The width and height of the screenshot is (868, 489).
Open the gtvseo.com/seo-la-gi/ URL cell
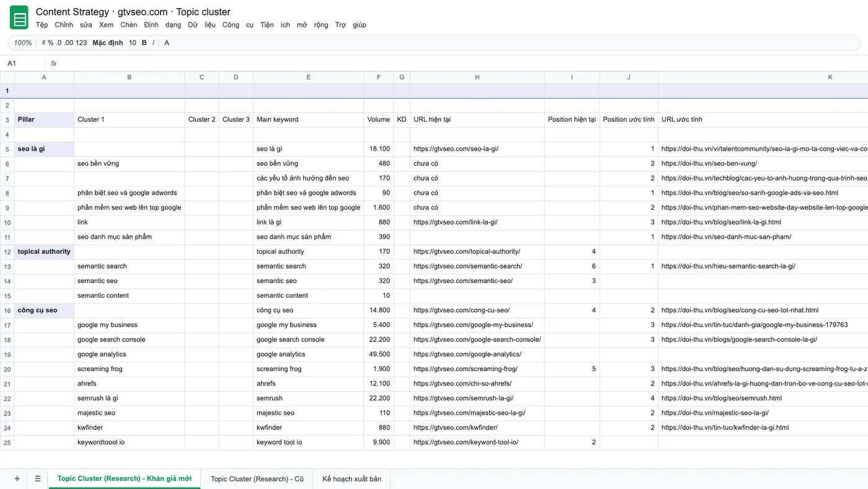[477, 149]
